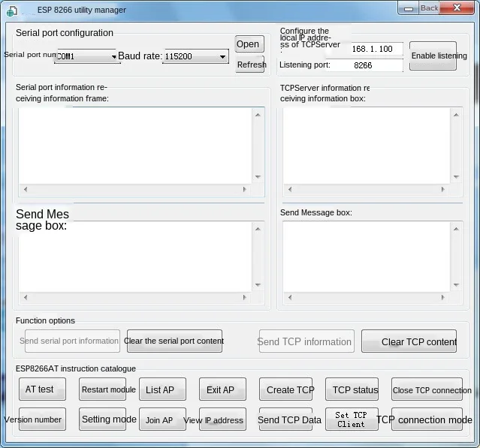Image resolution: width=480 pixels, height=448 pixels.
Task: Check TCP status button
Action: click(352, 389)
